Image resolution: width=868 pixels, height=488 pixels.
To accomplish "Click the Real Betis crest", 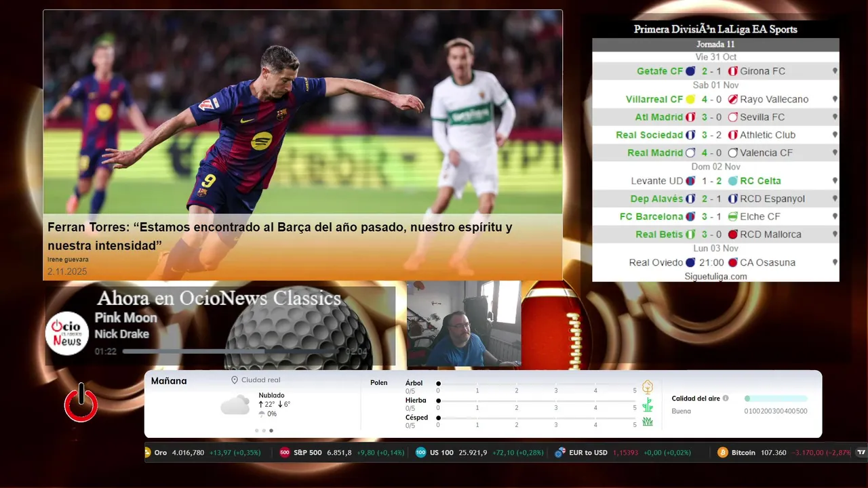I will (690, 235).
